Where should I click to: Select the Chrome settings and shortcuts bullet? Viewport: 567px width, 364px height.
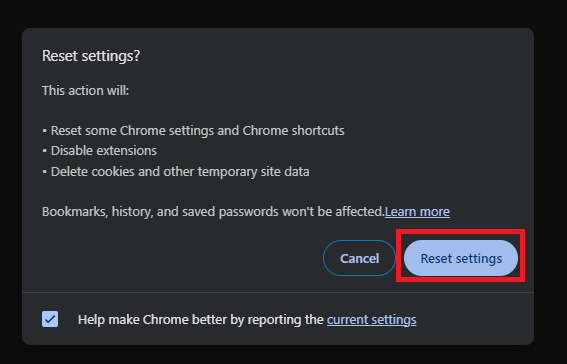193,130
